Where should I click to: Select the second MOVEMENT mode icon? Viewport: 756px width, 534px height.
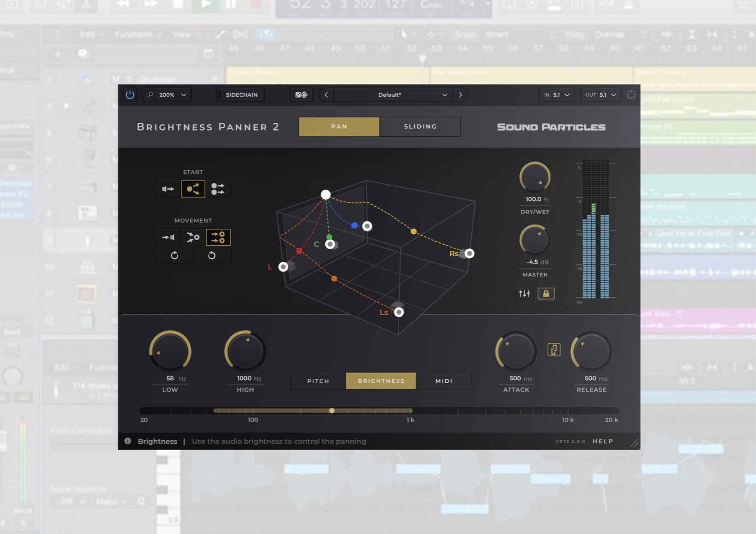click(193, 237)
